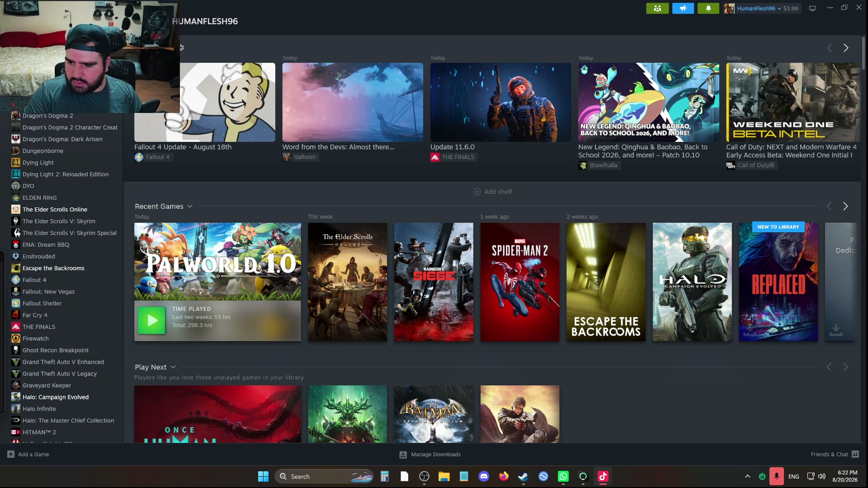Click the Big Picture mode monitor icon

click(812, 8)
